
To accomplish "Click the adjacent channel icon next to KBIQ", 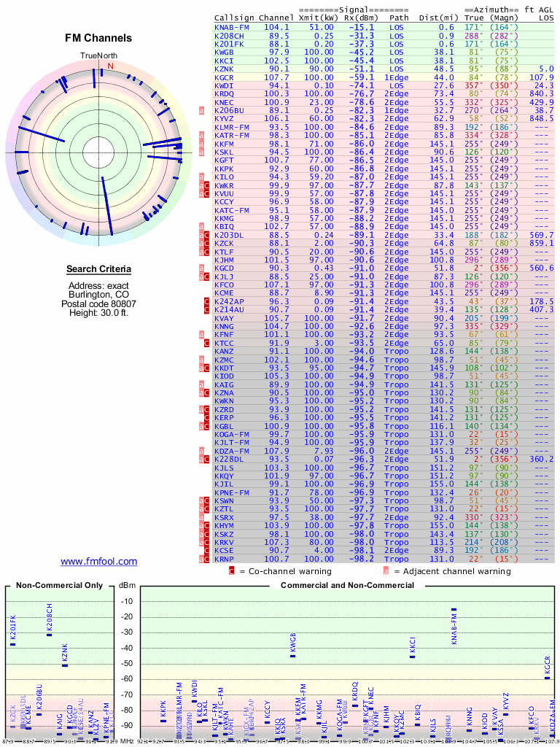I will point(202,227).
